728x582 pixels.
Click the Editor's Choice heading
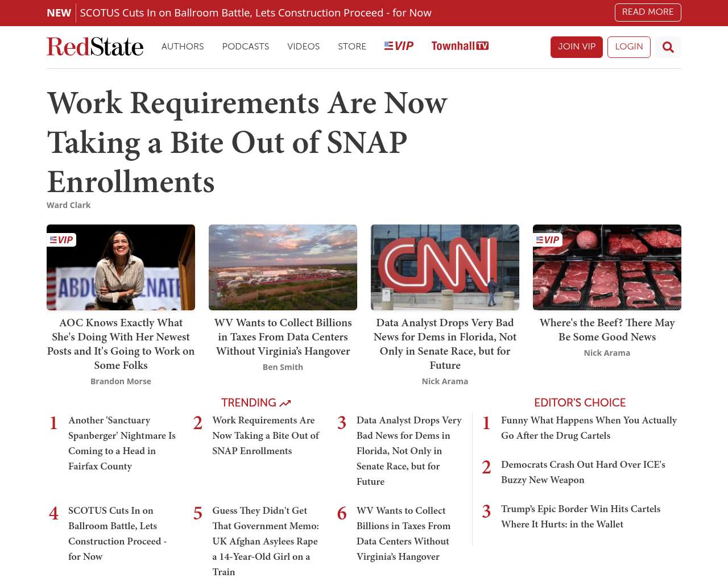(580, 403)
